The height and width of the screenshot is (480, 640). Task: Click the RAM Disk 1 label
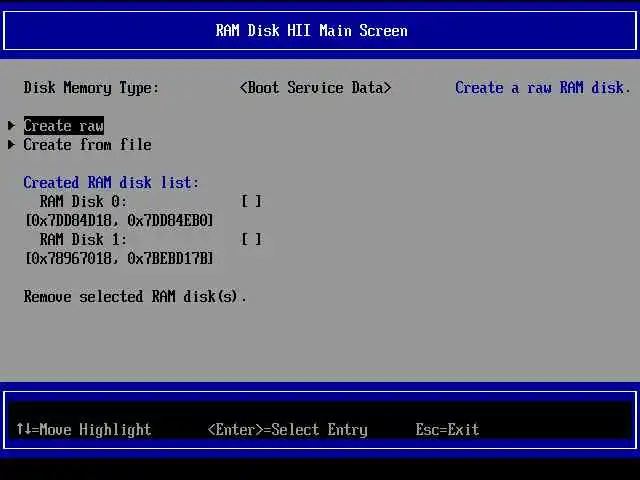(83, 239)
